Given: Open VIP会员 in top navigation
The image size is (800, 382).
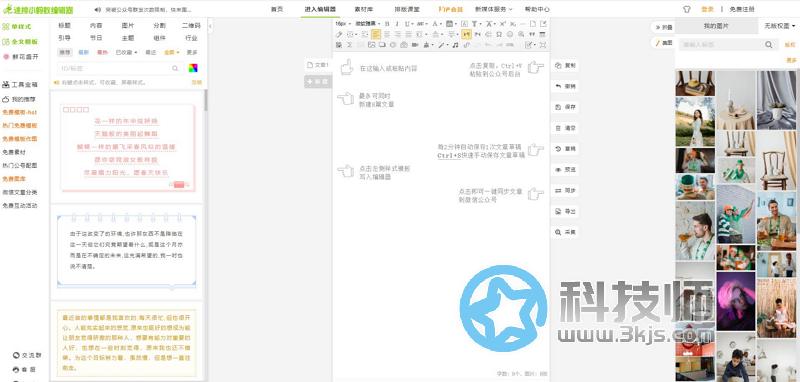Looking at the screenshot, I should pyautogui.click(x=451, y=9).
